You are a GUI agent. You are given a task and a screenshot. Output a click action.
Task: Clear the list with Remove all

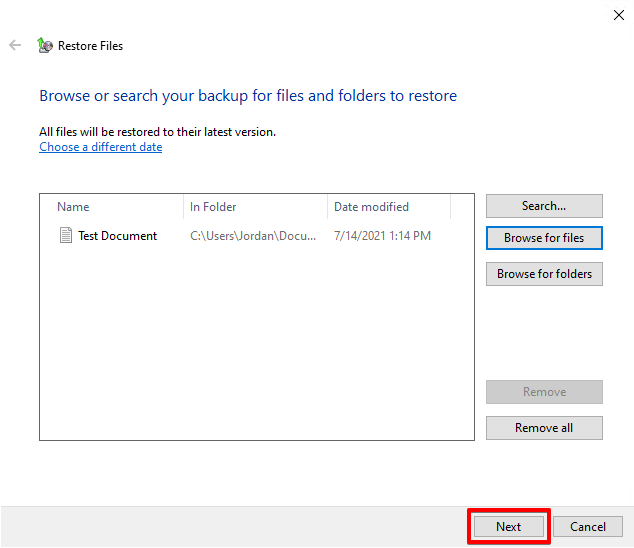[544, 428]
